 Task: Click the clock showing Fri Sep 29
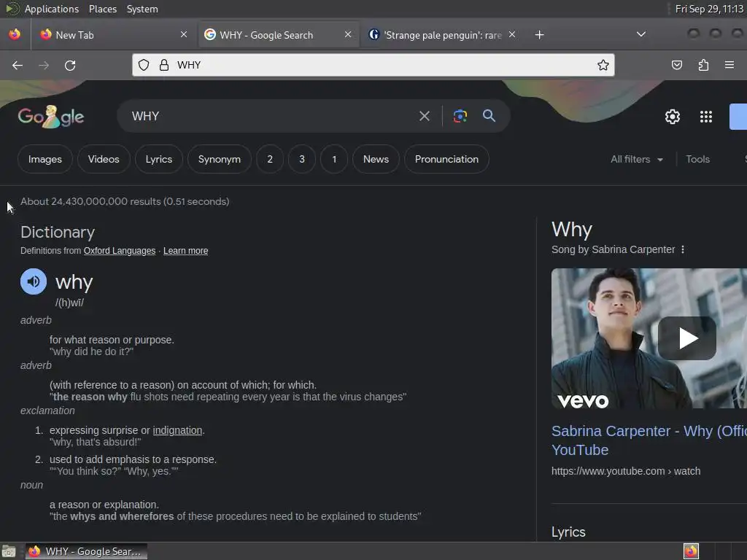point(709,9)
